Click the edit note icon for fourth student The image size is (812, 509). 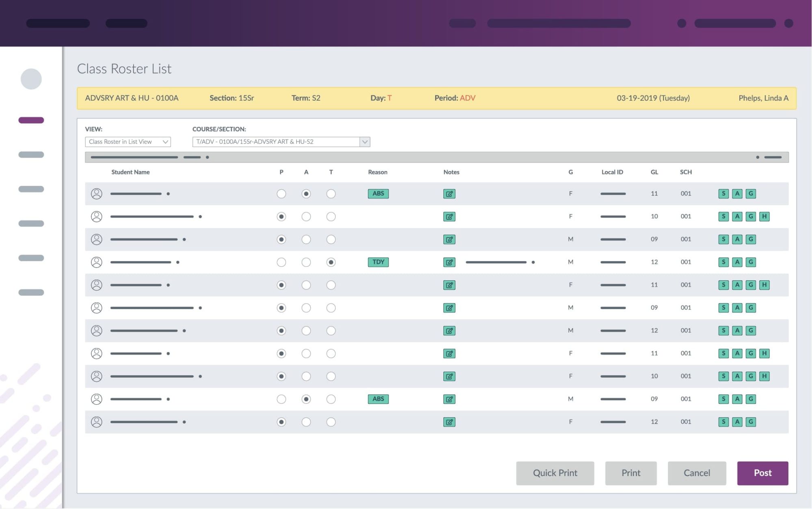point(449,262)
